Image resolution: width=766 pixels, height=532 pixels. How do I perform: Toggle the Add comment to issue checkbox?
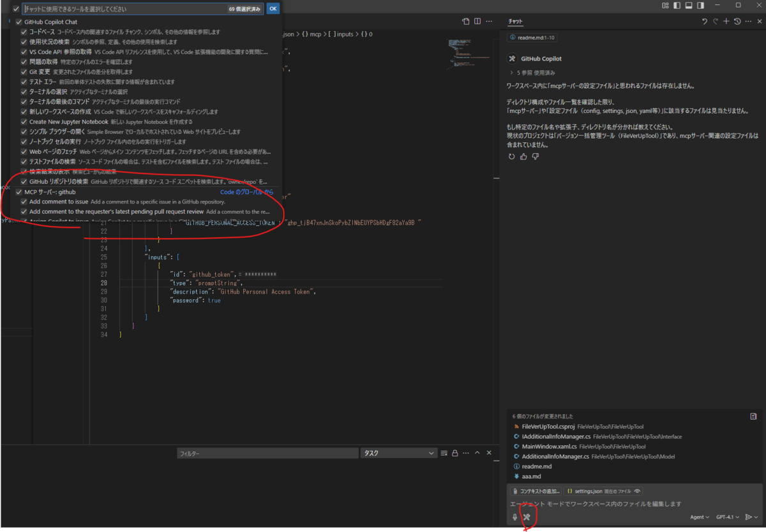[24, 202]
